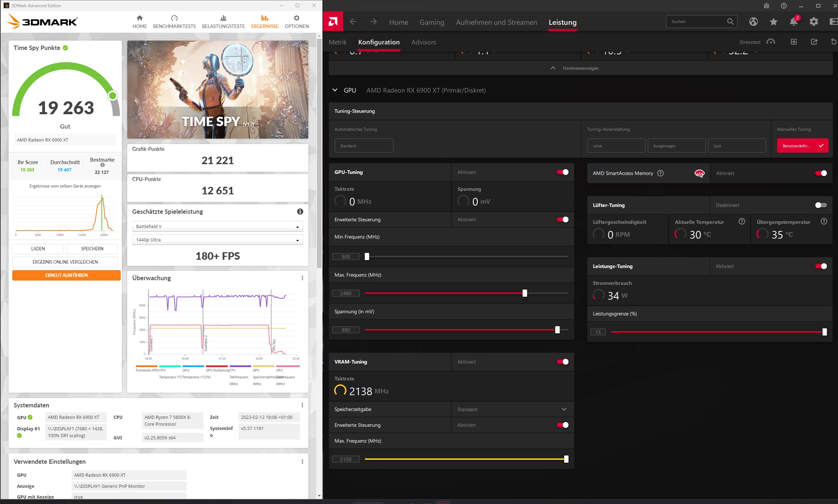The width and height of the screenshot is (838, 504).
Task: Collapse the GPU section chevron
Action: [335, 90]
